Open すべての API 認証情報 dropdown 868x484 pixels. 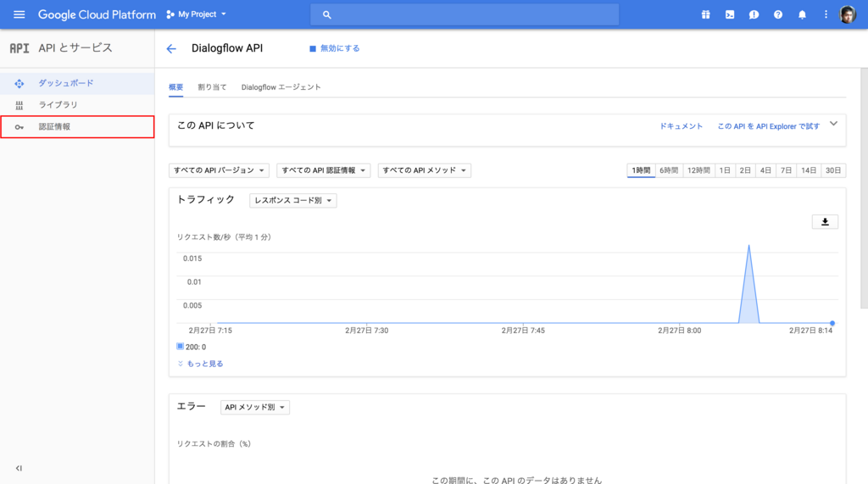tap(323, 170)
